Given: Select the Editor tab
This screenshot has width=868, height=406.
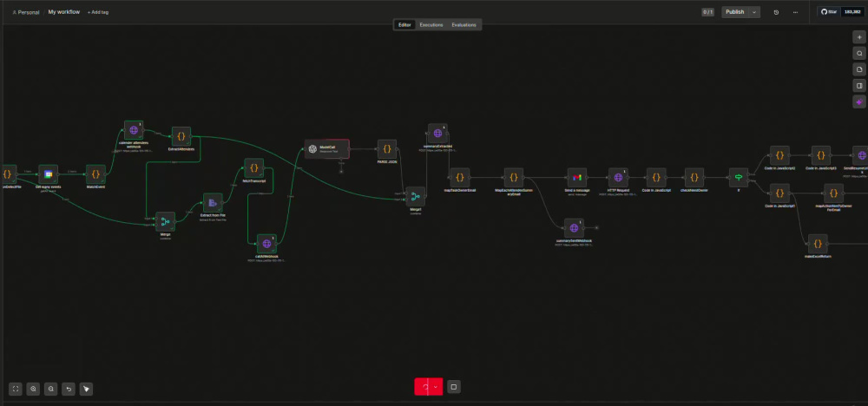Looking at the screenshot, I should (404, 25).
